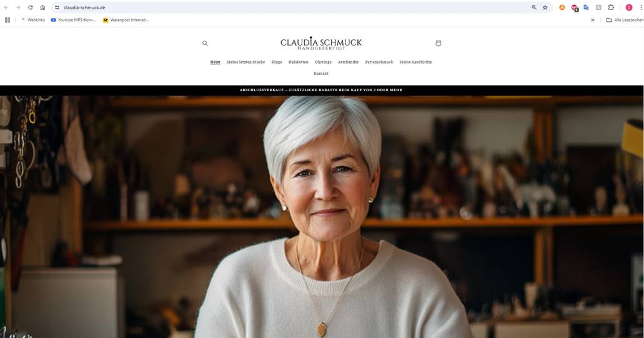644x338 pixels.
Task: Click the browser zoom magnifier icon
Action: [534, 7]
